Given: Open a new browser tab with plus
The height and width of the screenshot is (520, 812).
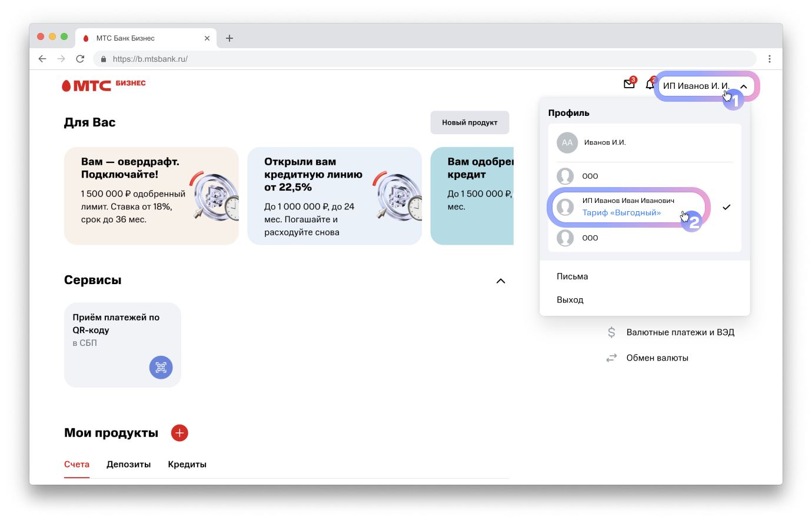Looking at the screenshot, I should click(229, 38).
